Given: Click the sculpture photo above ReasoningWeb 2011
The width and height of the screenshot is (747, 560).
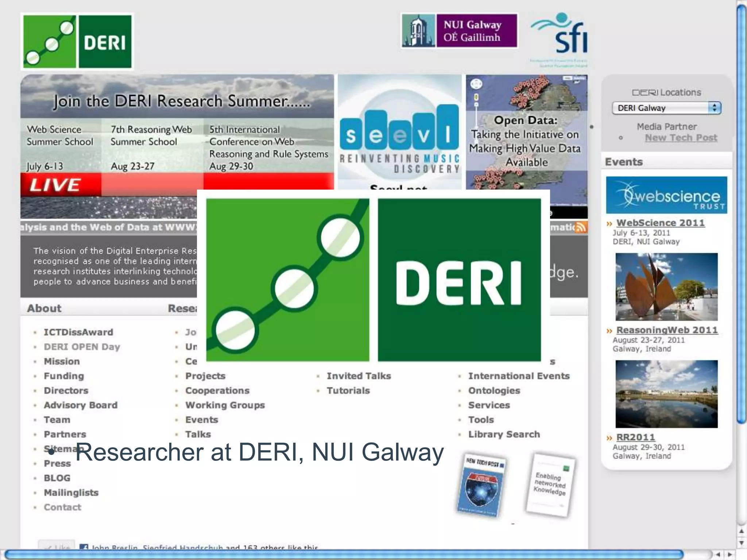Looking at the screenshot, I should click(x=666, y=287).
